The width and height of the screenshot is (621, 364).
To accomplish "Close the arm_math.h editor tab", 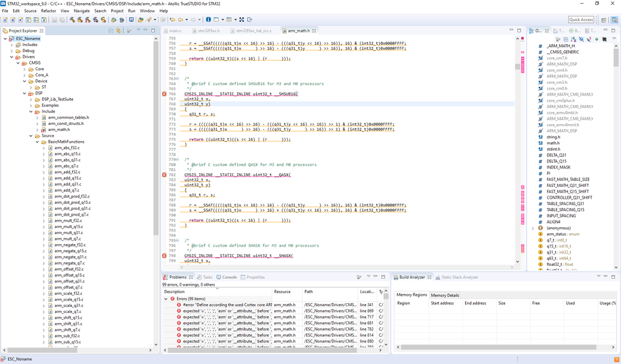I will point(314,30).
